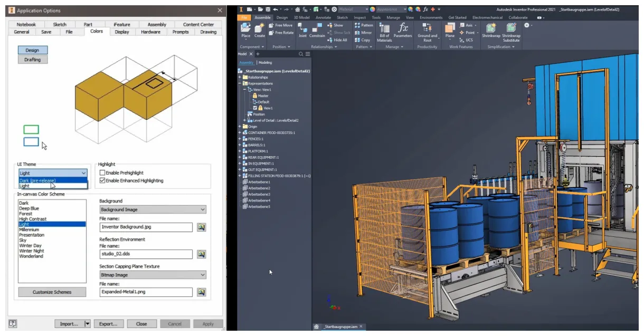
Task: Expand the Origin node in the browser
Action: [240, 127]
